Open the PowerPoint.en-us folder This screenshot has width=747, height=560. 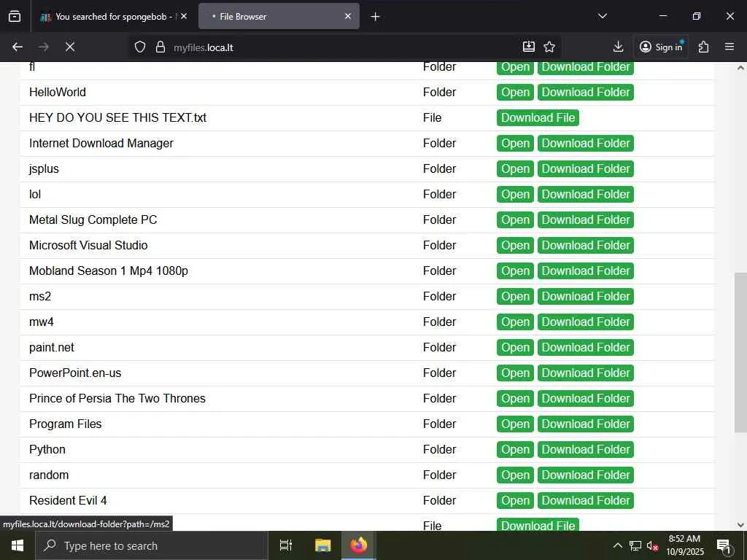515,373
